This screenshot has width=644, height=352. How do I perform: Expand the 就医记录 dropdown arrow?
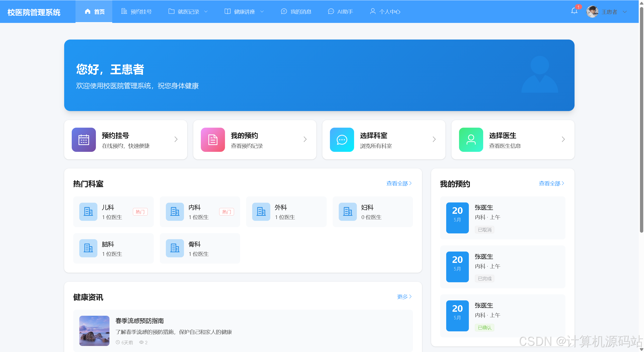tap(206, 12)
